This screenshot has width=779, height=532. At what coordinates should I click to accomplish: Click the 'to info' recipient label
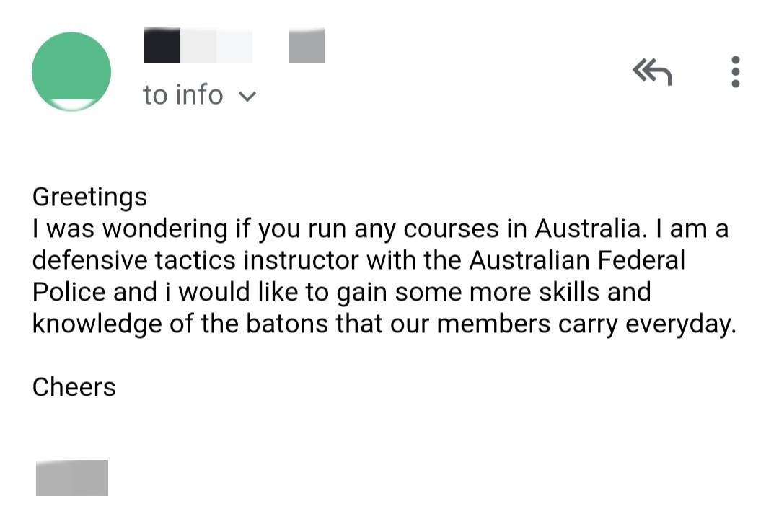click(x=183, y=94)
